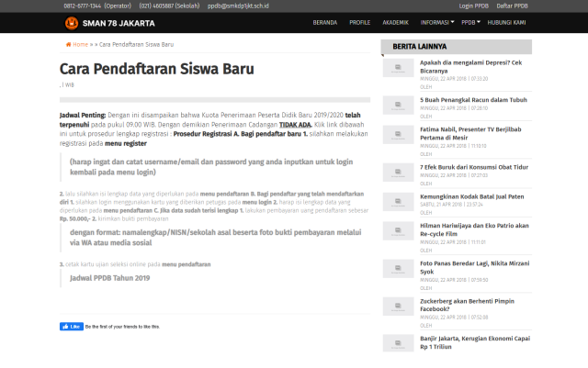Open thumbnail beside Fatima Nabil article

(x=398, y=135)
